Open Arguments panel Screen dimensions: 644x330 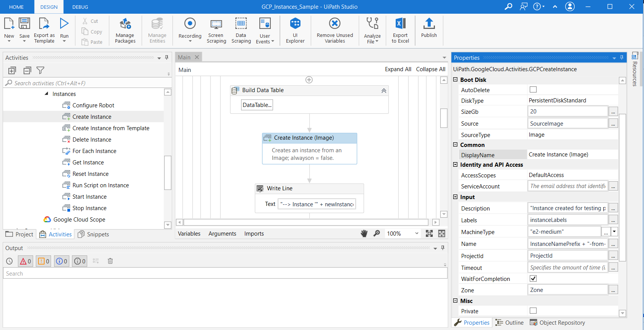(222, 234)
